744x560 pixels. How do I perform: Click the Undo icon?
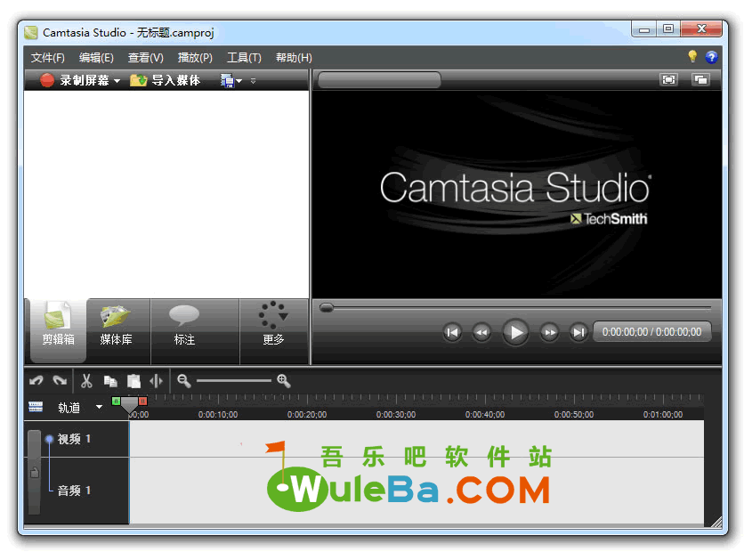(x=36, y=381)
